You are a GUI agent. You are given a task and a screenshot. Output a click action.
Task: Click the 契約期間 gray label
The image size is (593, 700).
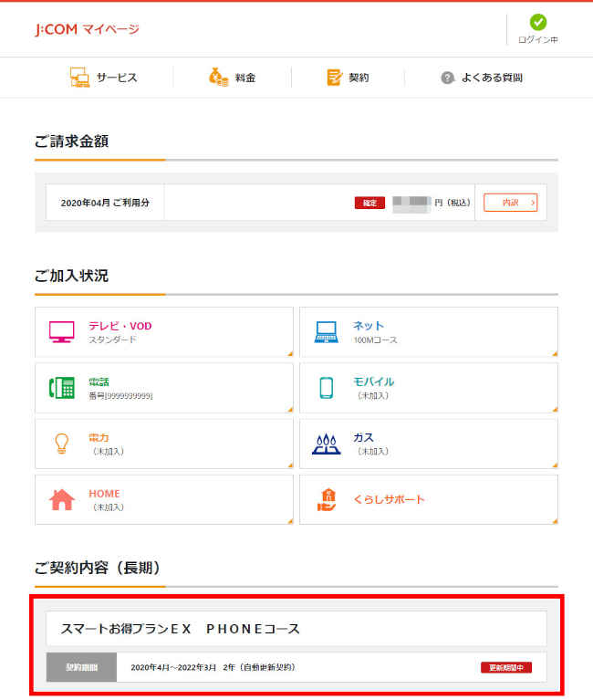(82, 667)
